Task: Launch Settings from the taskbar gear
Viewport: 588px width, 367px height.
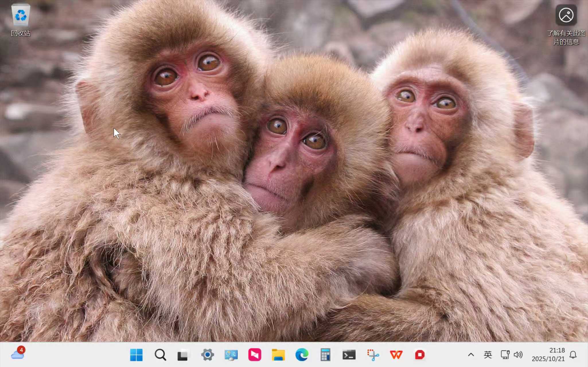Action: [207, 355]
